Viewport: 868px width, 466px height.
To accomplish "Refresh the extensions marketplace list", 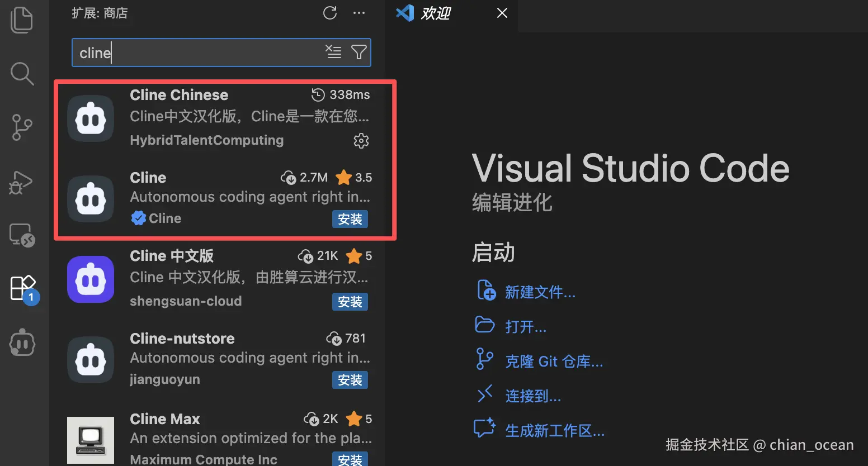I will pyautogui.click(x=330, y=13).
